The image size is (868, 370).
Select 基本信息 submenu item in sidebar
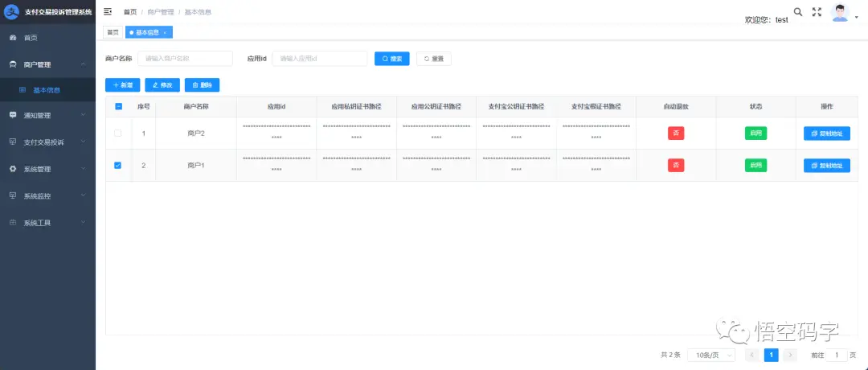pos(47,90)
